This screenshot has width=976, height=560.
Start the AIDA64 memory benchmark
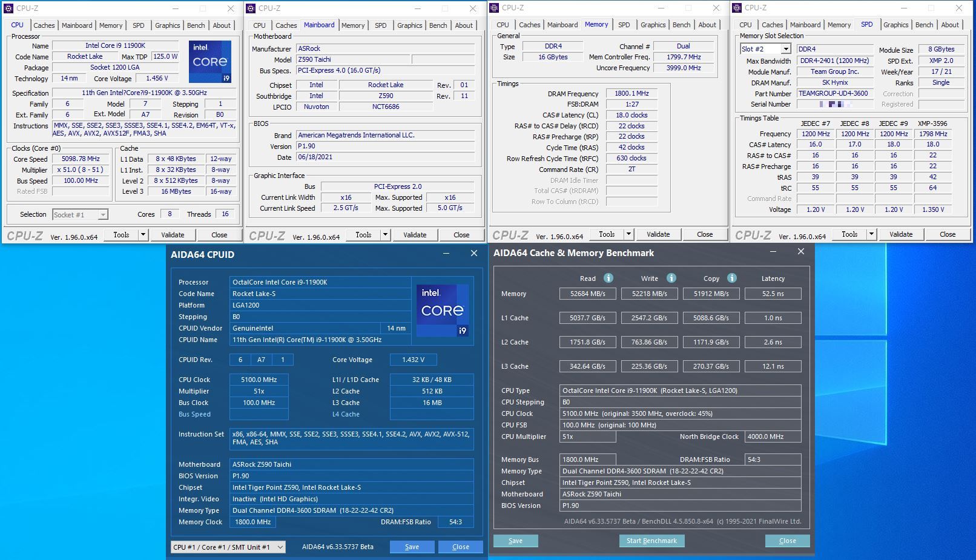pos(651,541)
